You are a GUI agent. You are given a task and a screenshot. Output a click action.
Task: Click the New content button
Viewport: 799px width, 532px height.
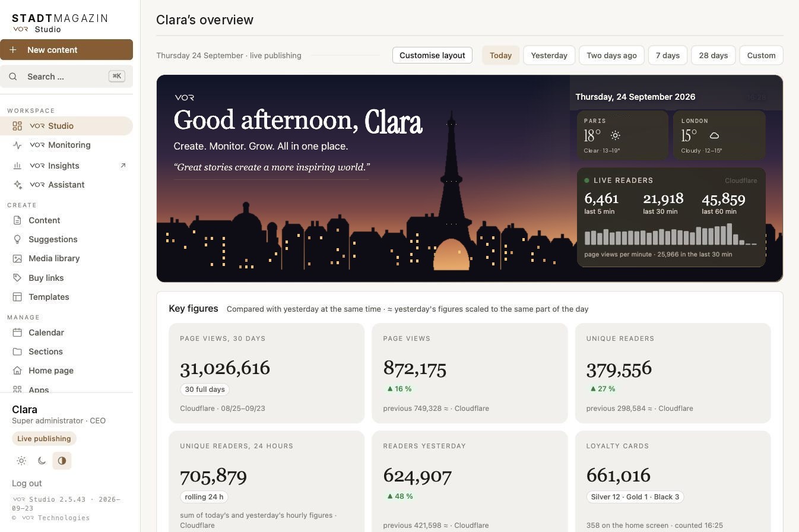pos(66,50)
